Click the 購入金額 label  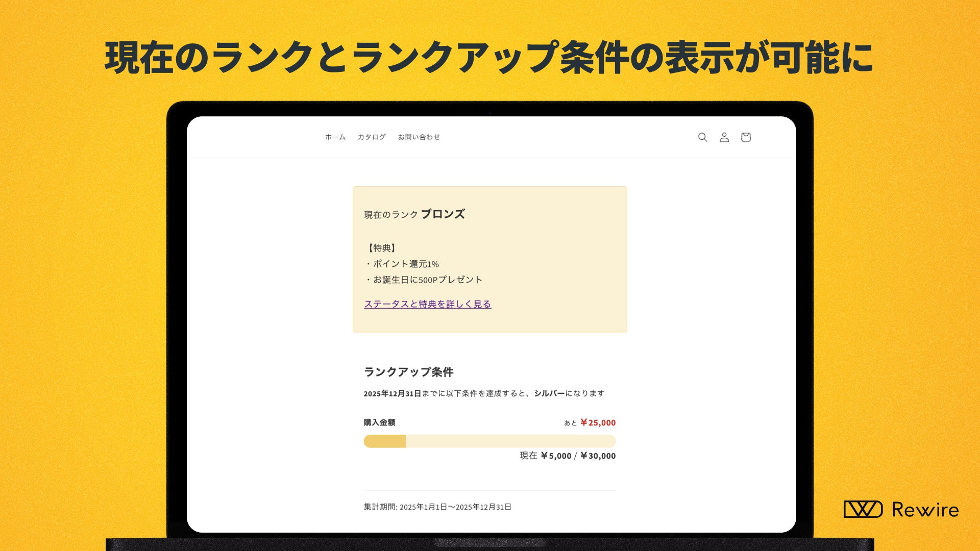coord(379,422)
